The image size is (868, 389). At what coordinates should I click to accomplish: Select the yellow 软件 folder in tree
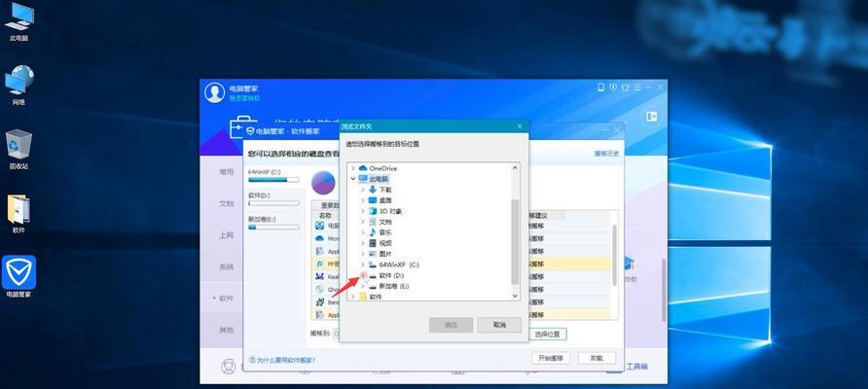(376, 297)
